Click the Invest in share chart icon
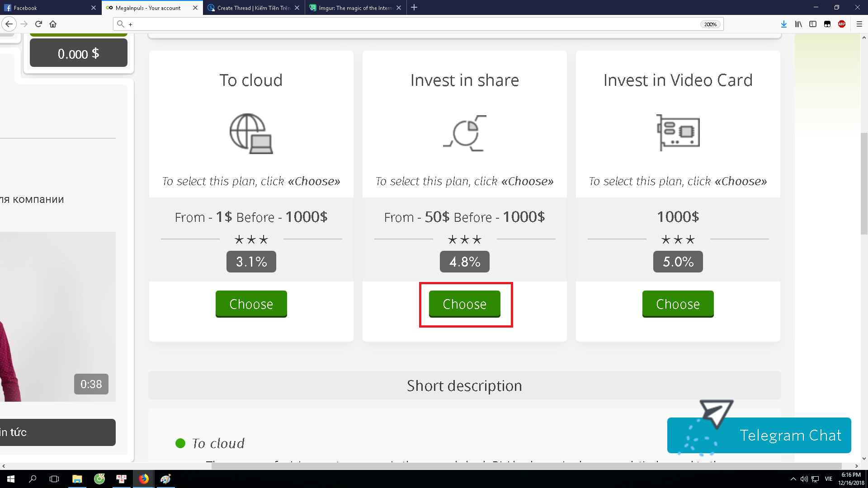Viewport: 868px width, 488px height. (x=465, y=133)
